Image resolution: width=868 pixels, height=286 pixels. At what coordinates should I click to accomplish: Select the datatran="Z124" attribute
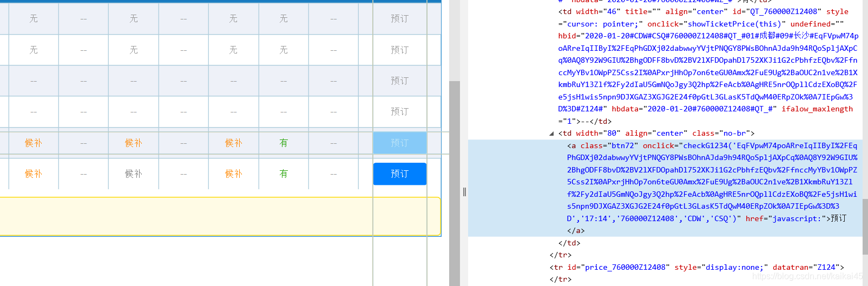(x=806, y=267)
